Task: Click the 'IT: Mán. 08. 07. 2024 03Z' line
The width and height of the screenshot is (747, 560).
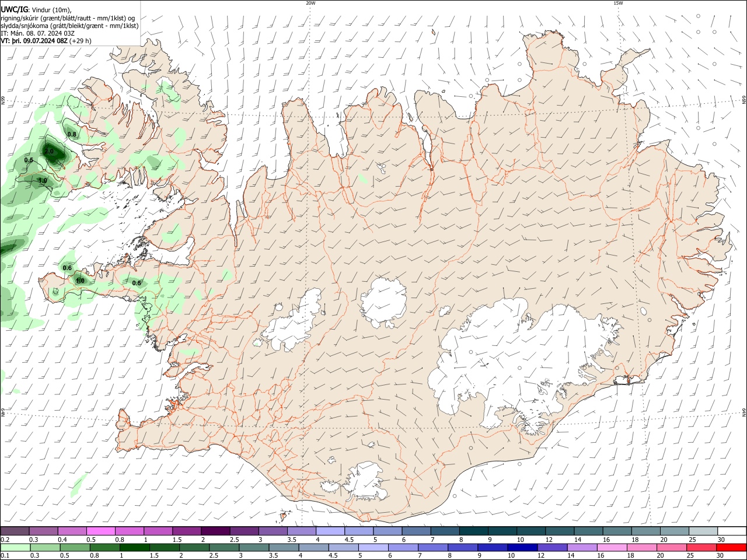Action: [38, 33]
